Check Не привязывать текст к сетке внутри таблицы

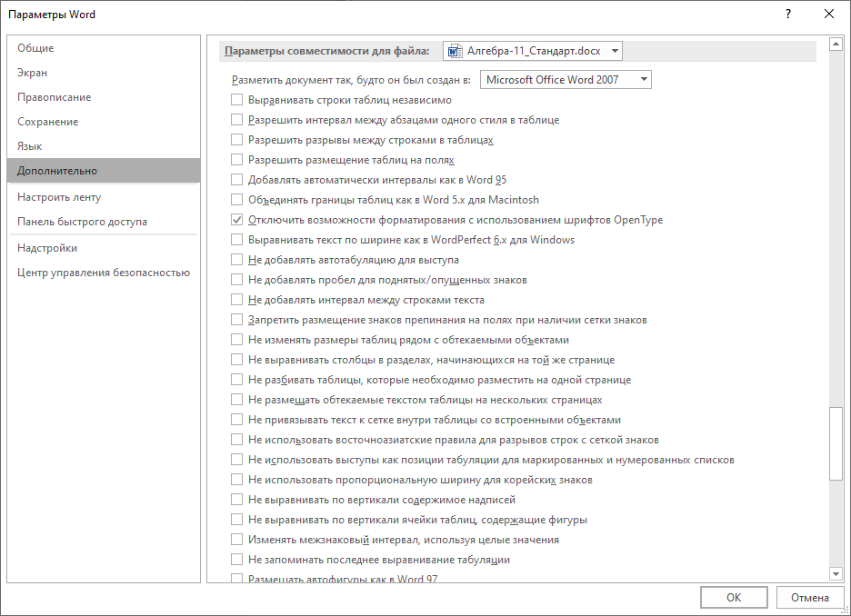[x=236, y=420]
